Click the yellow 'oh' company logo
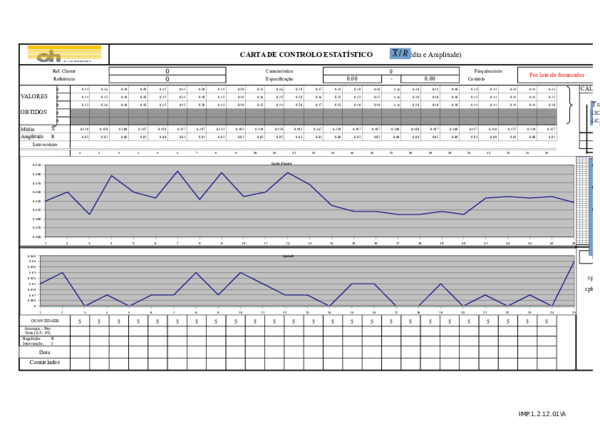The image size is (600, 424). point(64,55)
